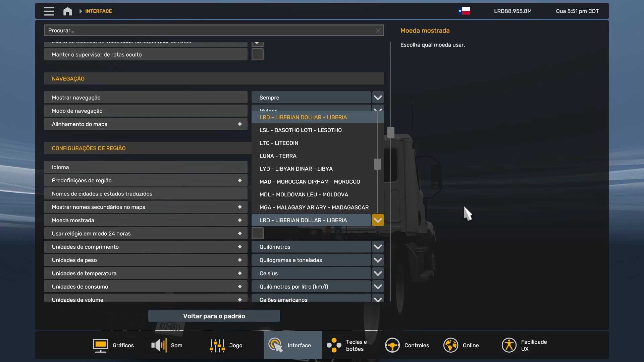Expand the Mostrar navegação dropdown
This screenshot has height=362, width=644.
pyautogui.click(x=378, y=98)
